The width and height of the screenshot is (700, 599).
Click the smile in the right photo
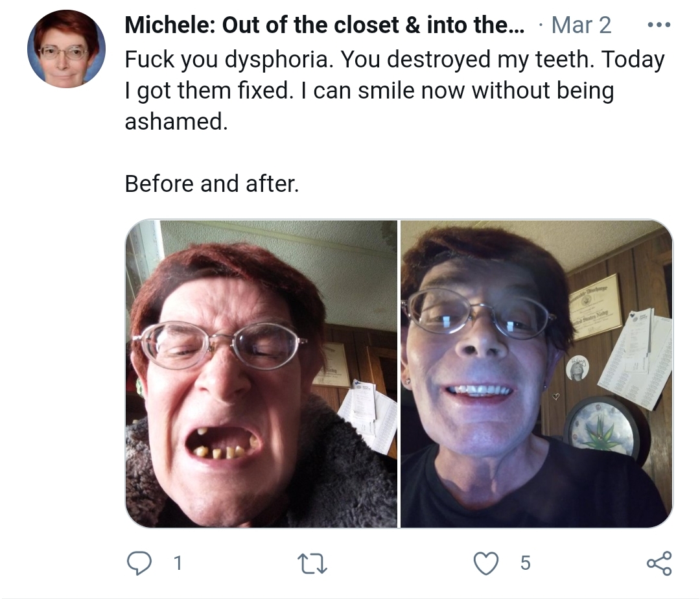click(478, 391)
